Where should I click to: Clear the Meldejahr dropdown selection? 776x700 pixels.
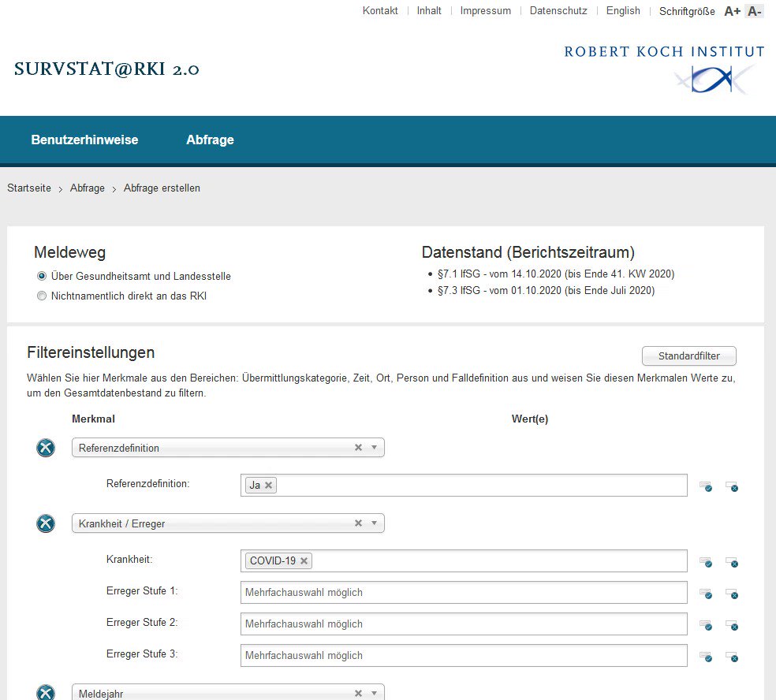[358, 694]
